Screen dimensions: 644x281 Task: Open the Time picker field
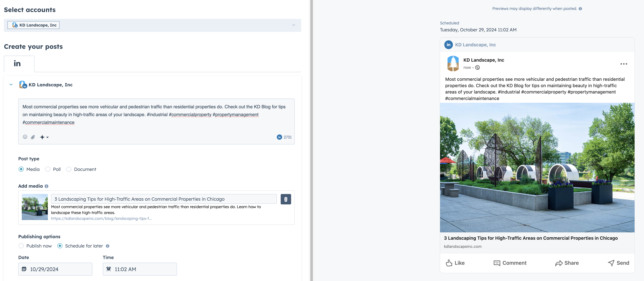[x=140, y=269]
